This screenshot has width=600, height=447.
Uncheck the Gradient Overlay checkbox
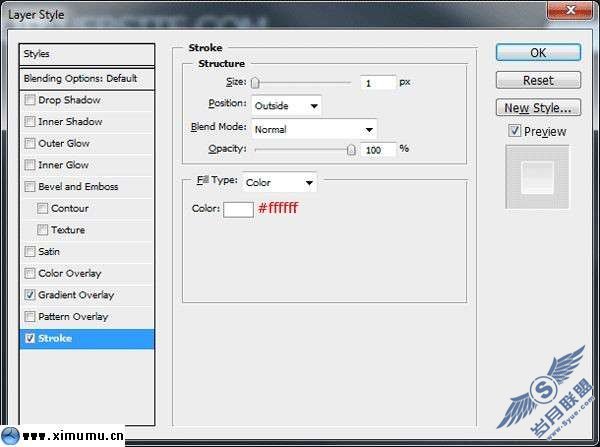(30, 295)
